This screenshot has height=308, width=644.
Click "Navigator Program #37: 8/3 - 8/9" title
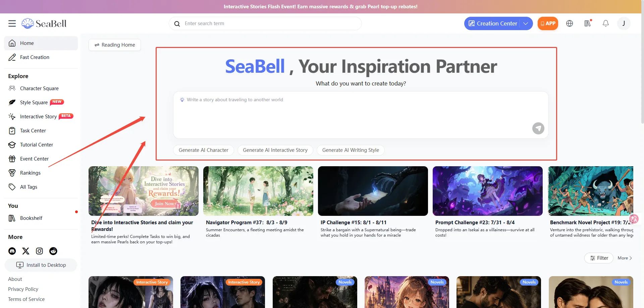click(247, 223)
